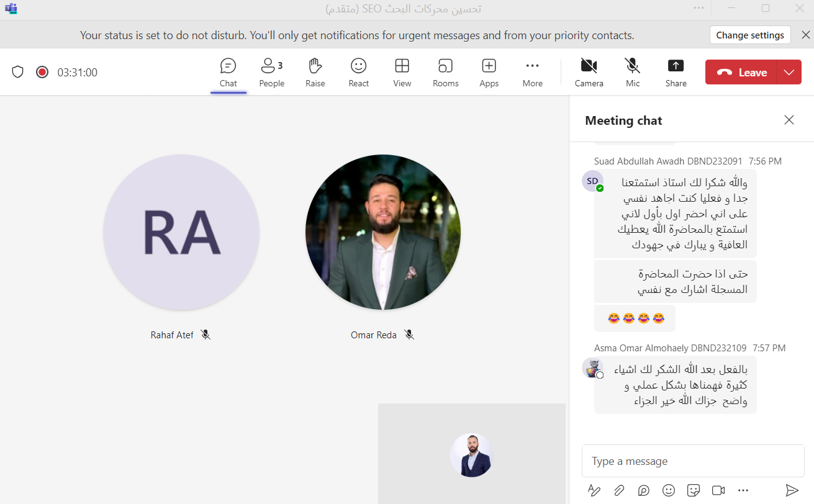This screenshot has width=814, height=504.
Task: Leave the meeting
Action: click(x=741, y=73)
